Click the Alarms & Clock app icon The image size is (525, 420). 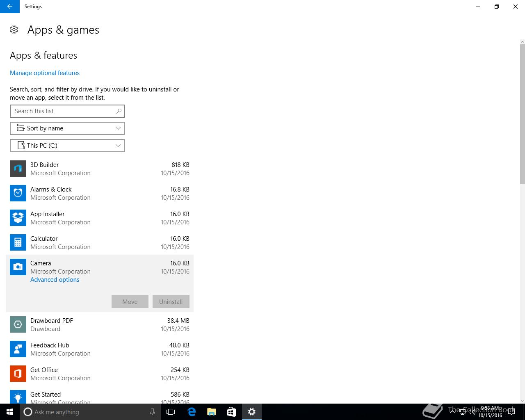[x=18, y=193]
